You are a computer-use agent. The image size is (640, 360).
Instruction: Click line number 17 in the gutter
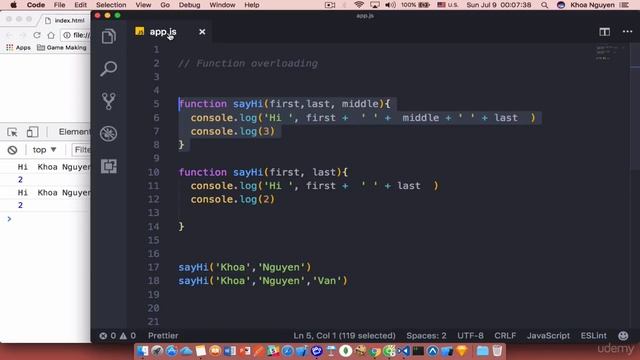153,267
